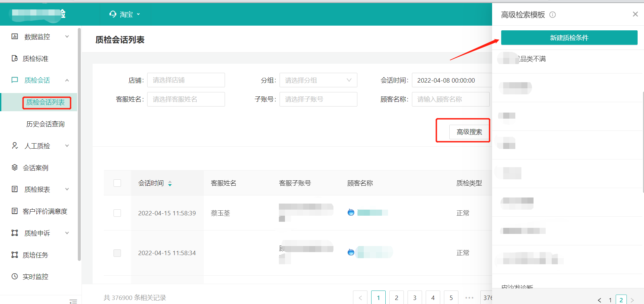The width and height of the screenshot is (644, 304).
Task: Go to page 4 of session list
Action: pyautogui.click(x=433, y=298)
